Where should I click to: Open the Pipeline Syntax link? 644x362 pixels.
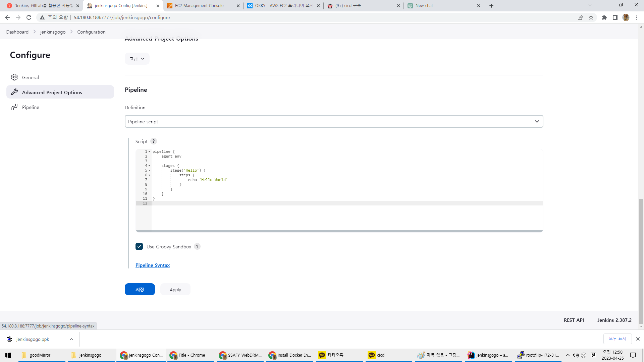click(x=153, y=265)
